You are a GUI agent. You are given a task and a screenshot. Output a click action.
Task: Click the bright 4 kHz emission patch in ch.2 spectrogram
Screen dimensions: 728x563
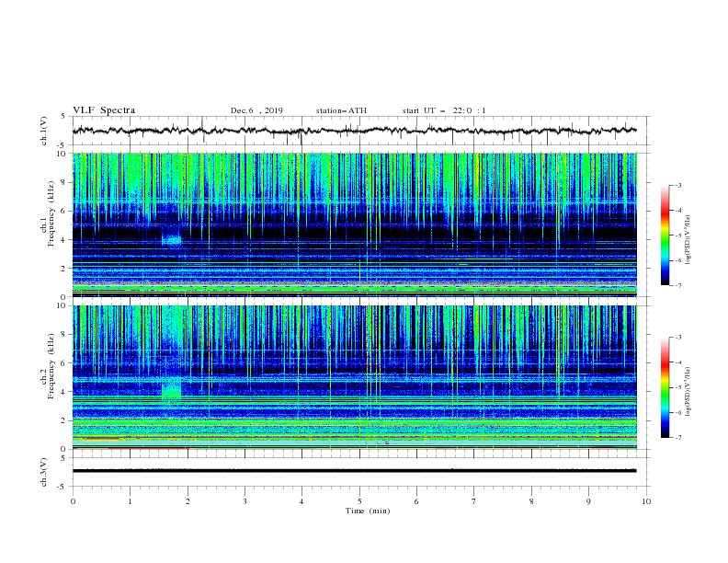tap(171, 390)
